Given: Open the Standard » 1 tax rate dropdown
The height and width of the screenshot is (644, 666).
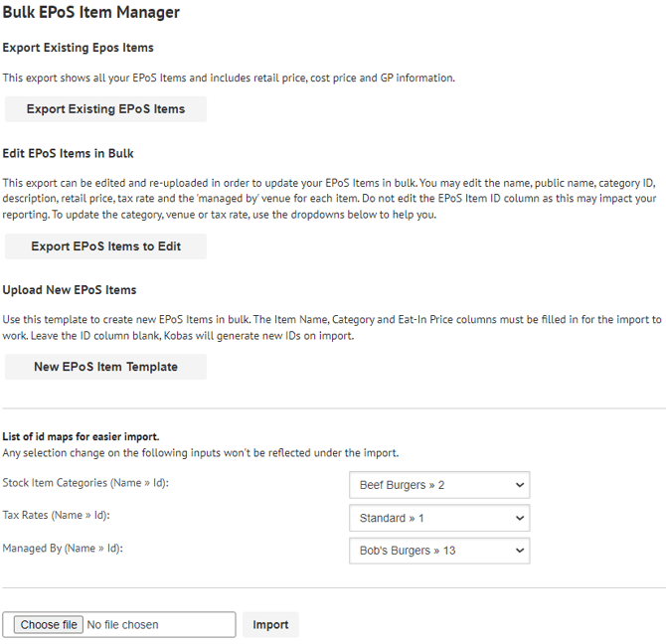Looking at the screenshot, I should pos(439,518).
